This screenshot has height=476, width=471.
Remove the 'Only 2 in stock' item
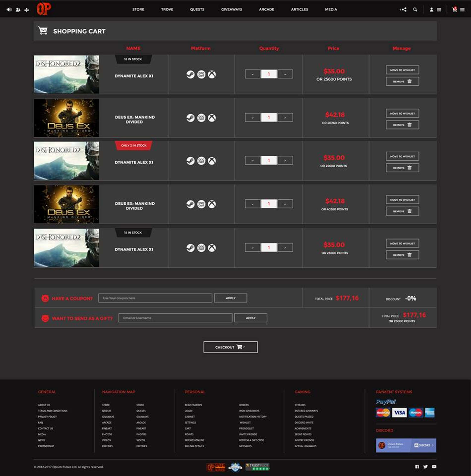[x=402, y=168]
